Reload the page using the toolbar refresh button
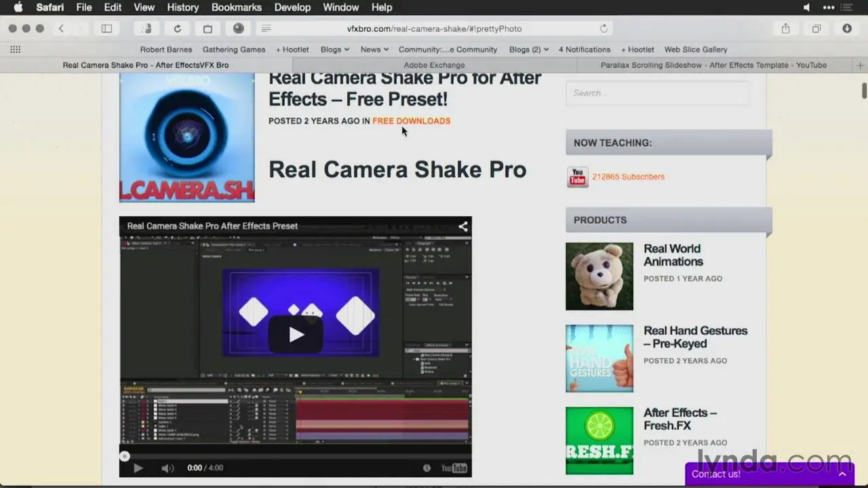The height and width of the screenshot is (488, 868). 177,28
